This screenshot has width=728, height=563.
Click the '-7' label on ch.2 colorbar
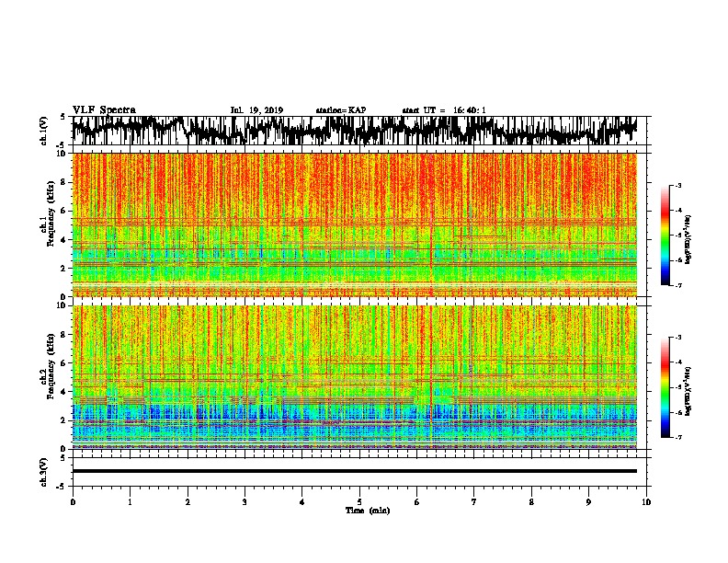tap(677, 437)
